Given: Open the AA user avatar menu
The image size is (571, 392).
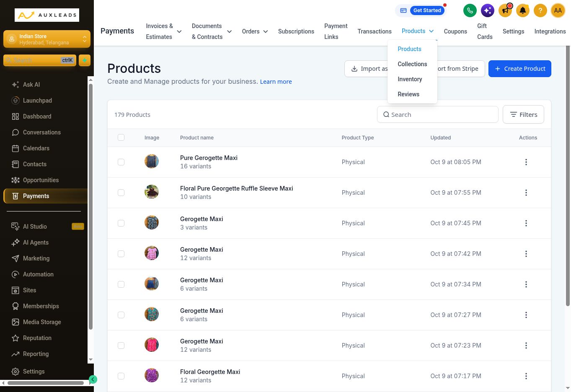Looking at the screenshot, I should [x=558, y=10].
